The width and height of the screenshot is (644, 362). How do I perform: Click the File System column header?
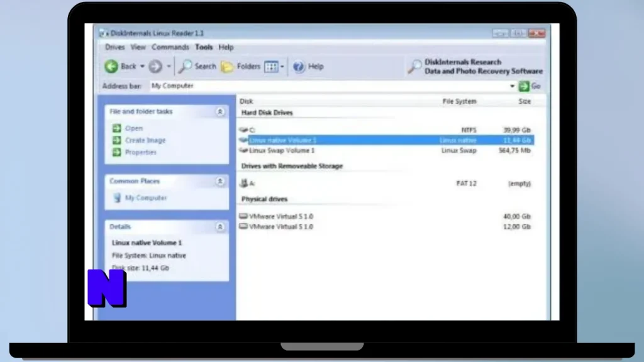pyautogui.click(x=459, y=101)
